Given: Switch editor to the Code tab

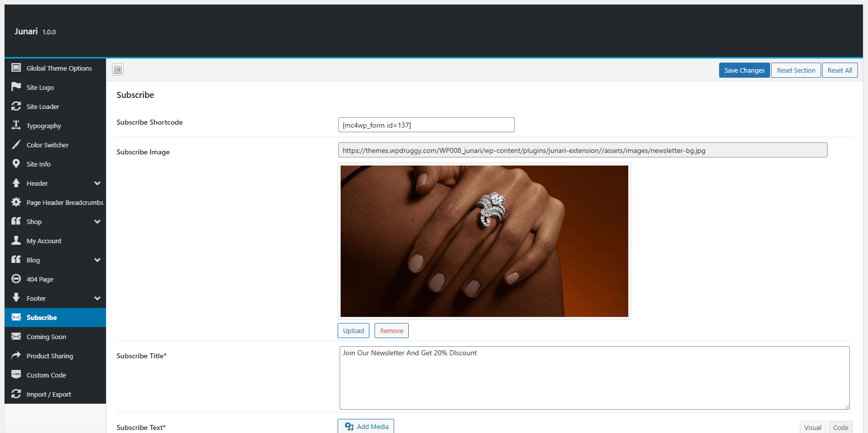Looking at the screenshot, I should click(x=840, y=427).
